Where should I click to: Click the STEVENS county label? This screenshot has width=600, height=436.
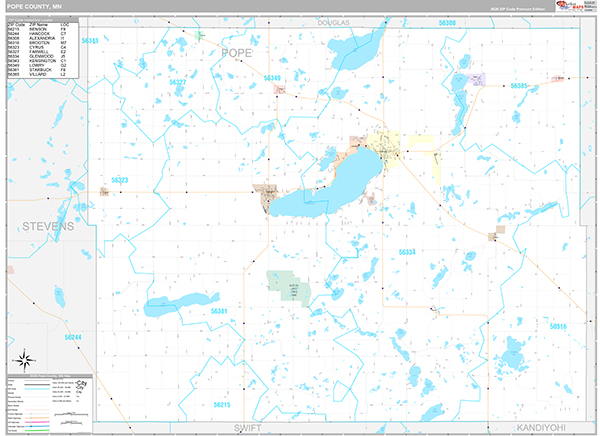(x=48, y=226)
